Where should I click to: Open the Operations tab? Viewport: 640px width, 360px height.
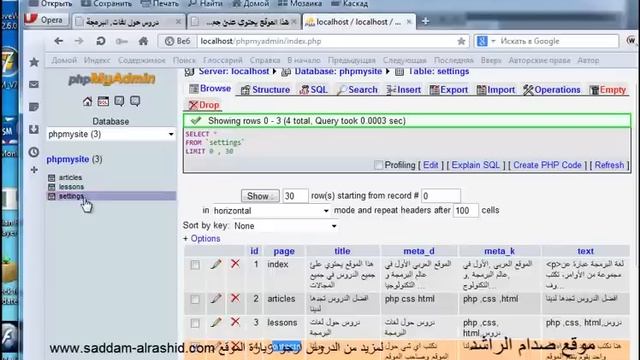[x=551, y=90]
